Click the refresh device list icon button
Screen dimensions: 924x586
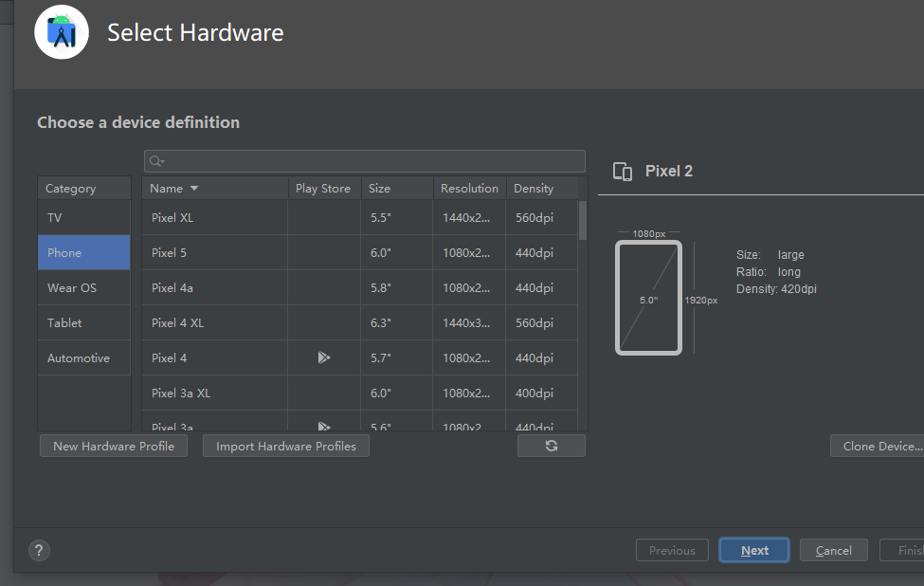pyautogui.click(x=552, y=446)
